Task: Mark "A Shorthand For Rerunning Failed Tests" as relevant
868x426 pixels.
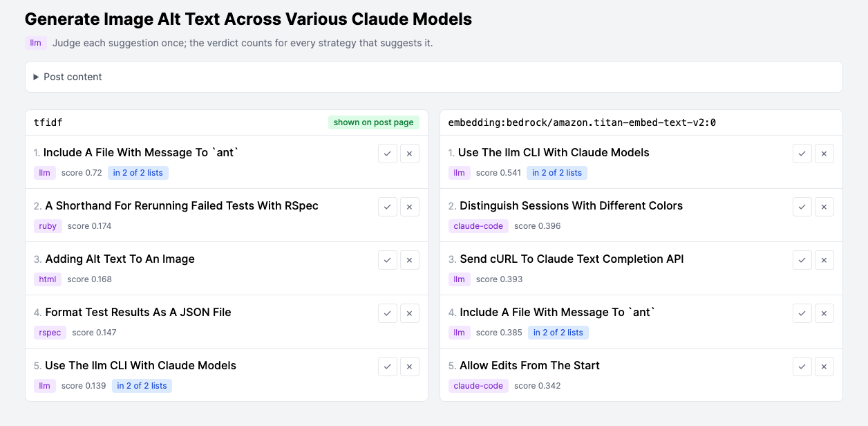Action: tap(388, 207)
